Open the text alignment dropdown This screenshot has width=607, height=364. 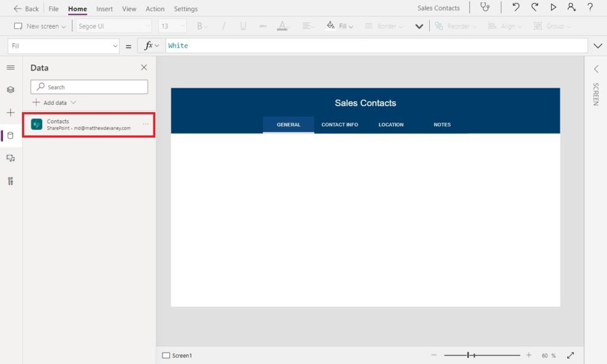coord(308,26)
